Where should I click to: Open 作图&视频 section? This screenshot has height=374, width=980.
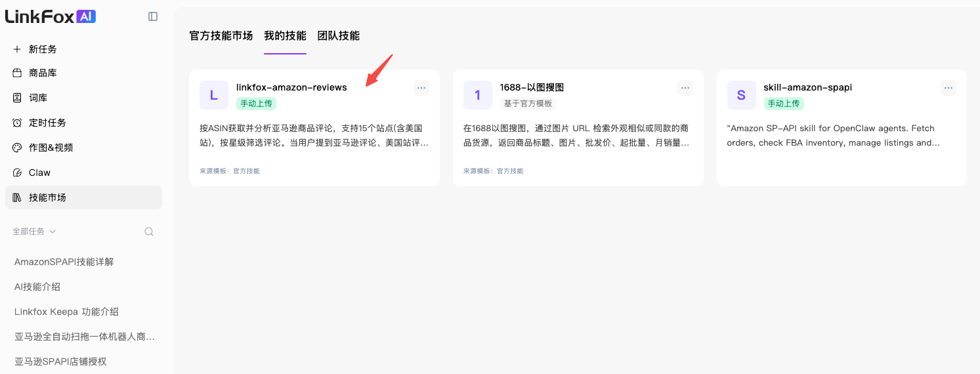83,148
